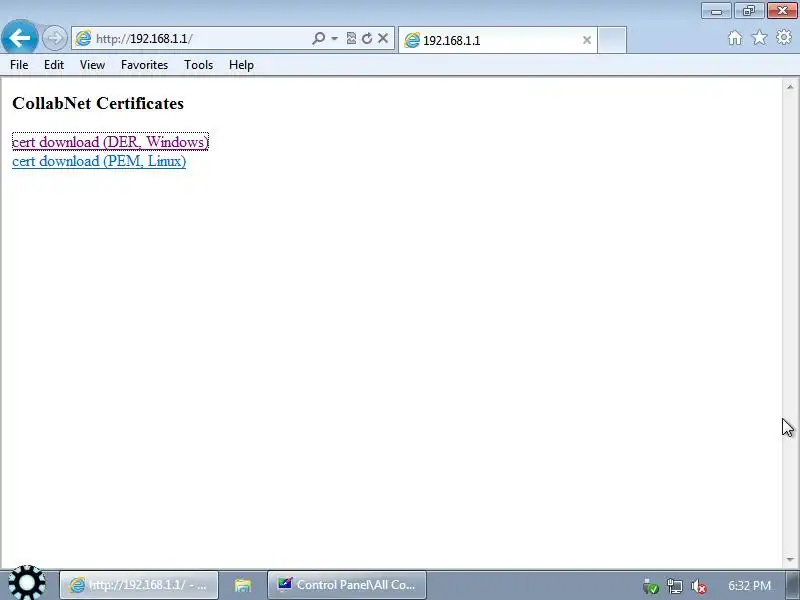Refresh the page with the reload icon
The image size is (800, 600).
point(367,38)
